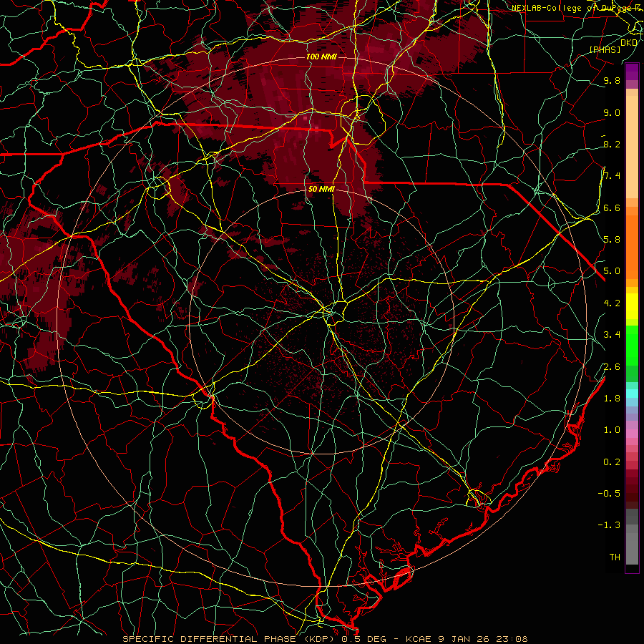This screenshot has width=644, height=644.
Task: Click the legend value '-0.5'
Action: click(609, 494)
